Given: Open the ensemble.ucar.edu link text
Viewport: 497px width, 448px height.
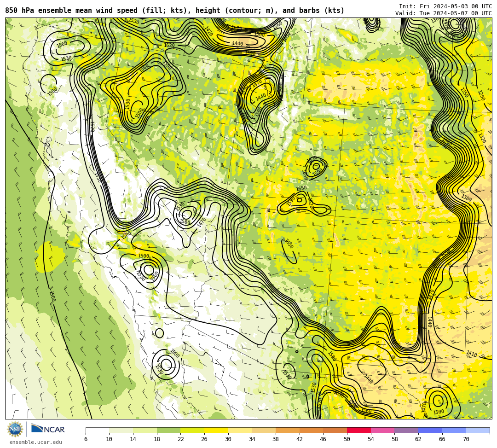Looking at the screenshot, I should point(36,442).
